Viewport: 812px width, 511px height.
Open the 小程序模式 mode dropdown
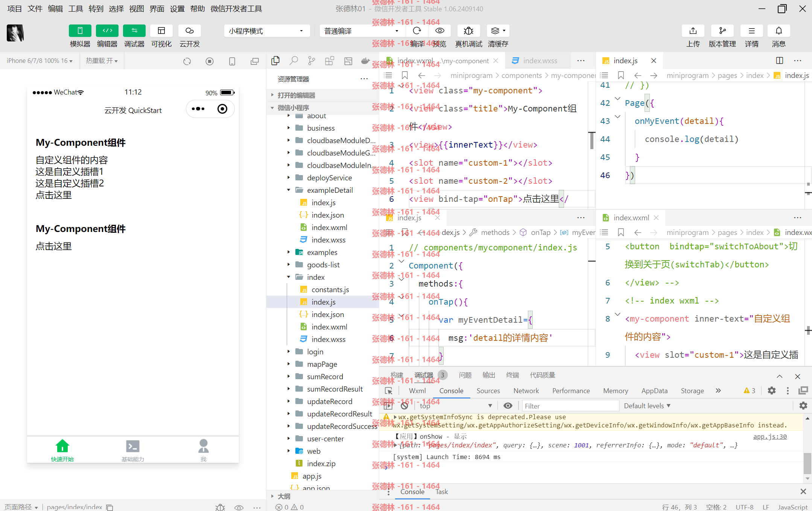click(267, 31)
